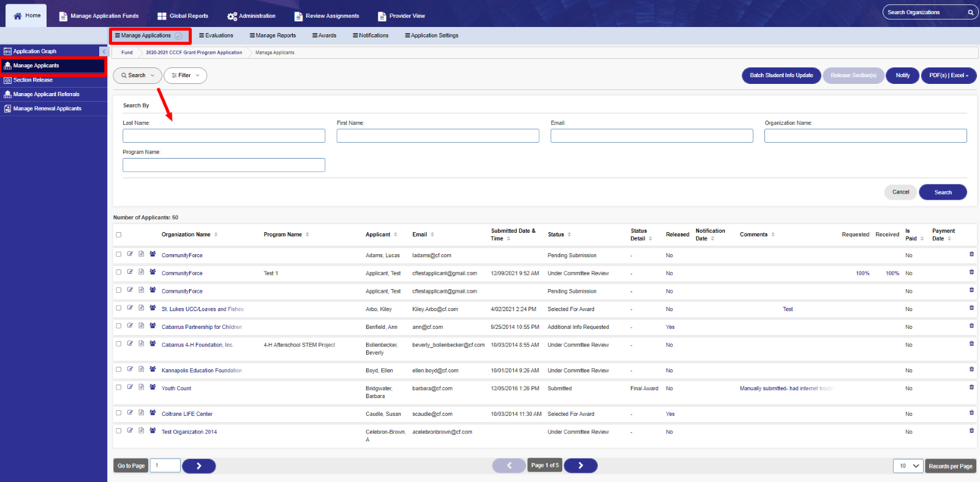Viewport: 980px width, 482px height.
Task: Open records per page dropdown showing 10
Action: 908,466
